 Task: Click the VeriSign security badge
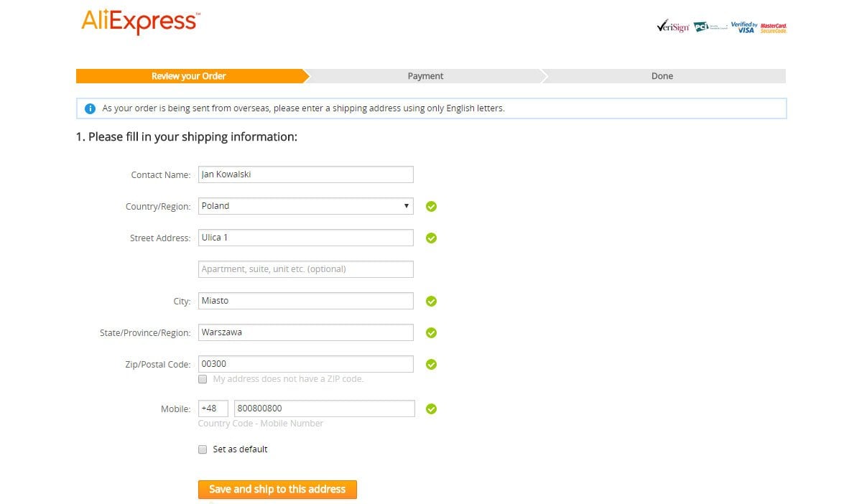point(673,27)
